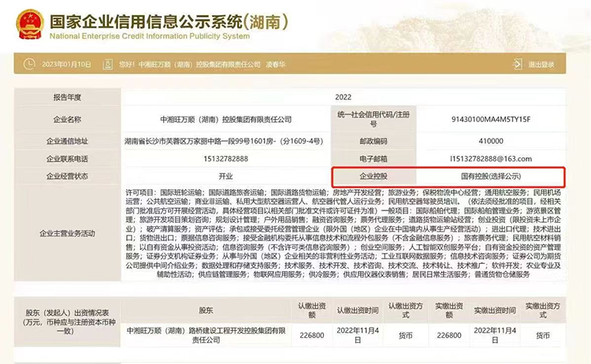
Task: Click the email l15132782888@163.com
Action: 491,158
